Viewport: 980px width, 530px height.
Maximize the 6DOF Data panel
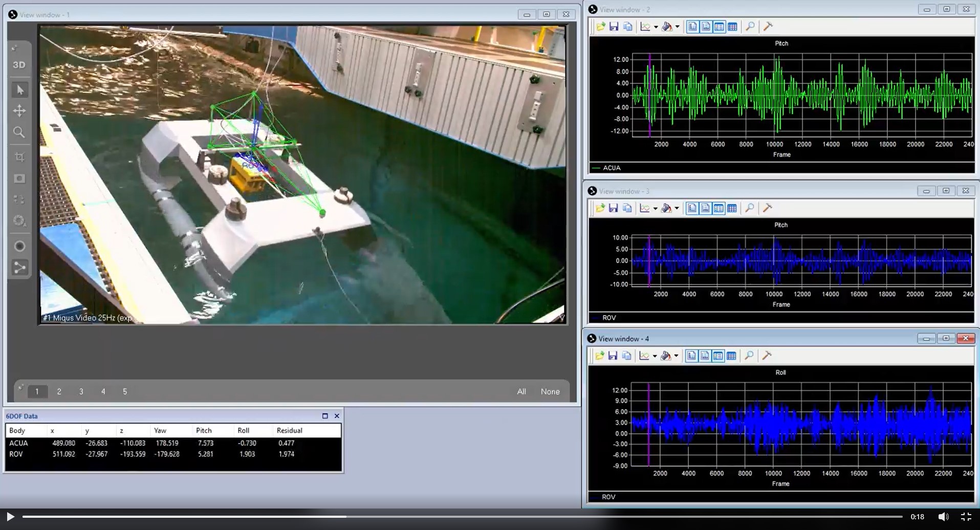pyautogui.click(x=325, y=416)
